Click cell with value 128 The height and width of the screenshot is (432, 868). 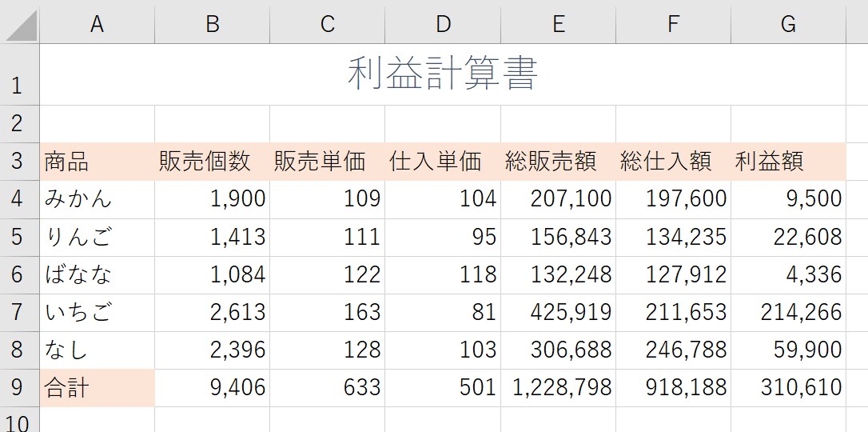click(328, 350)
